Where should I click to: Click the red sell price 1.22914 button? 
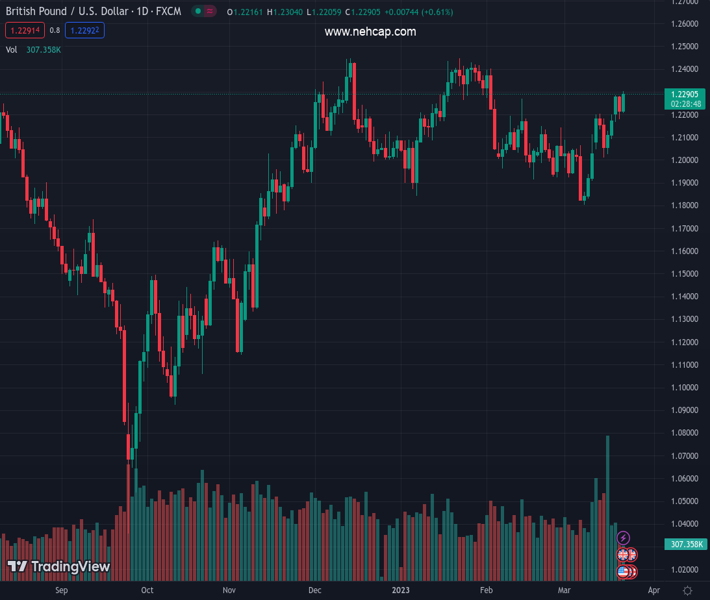point(25,31)
